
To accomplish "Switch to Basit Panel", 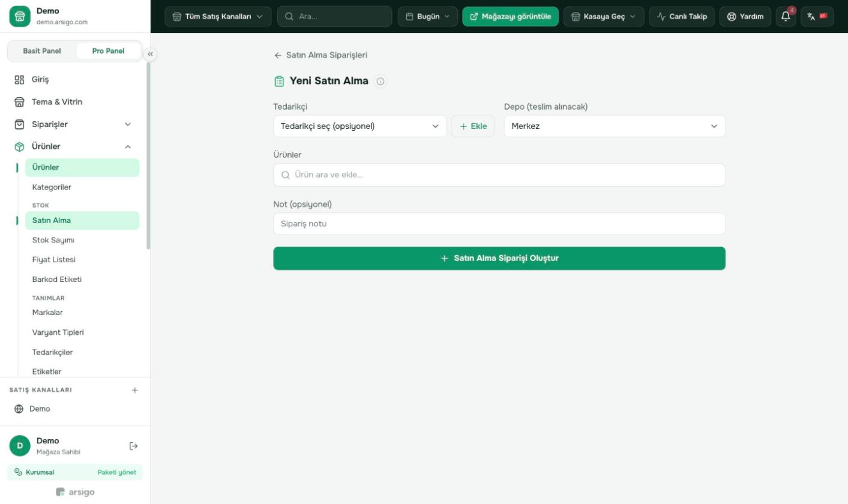I will [42, 51].
